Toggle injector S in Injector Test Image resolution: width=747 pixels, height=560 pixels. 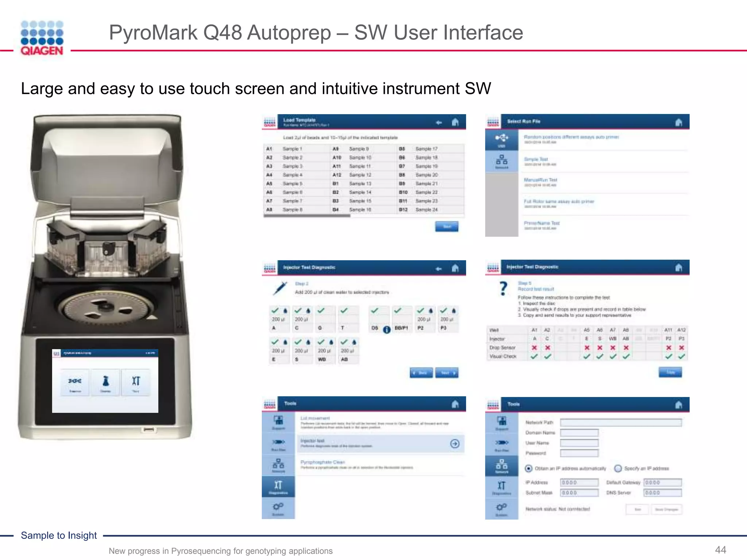coord(302,350)
